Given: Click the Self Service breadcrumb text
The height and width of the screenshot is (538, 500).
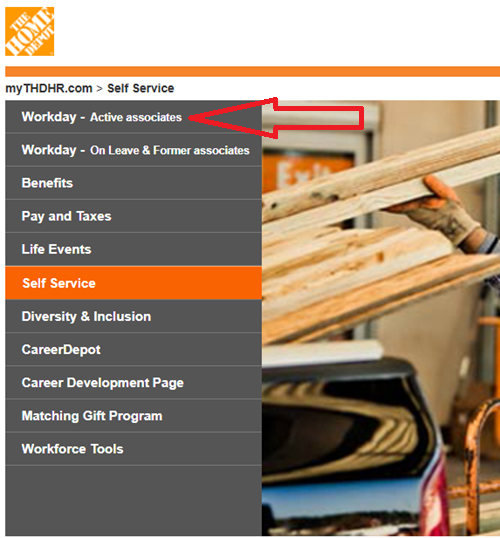Looking at the screenshot, I should coord(140,89).
